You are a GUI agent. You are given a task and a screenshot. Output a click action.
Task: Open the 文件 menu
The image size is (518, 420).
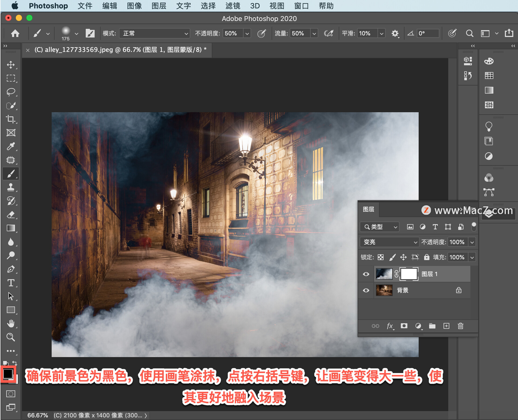tap(85, 6)
